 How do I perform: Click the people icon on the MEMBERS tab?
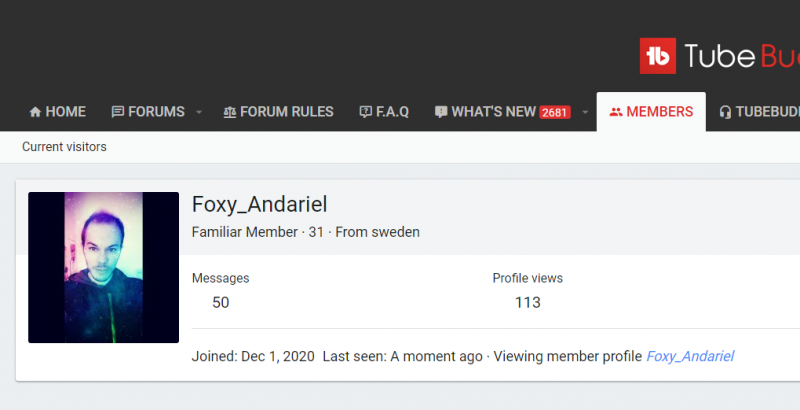pos(615,112)
